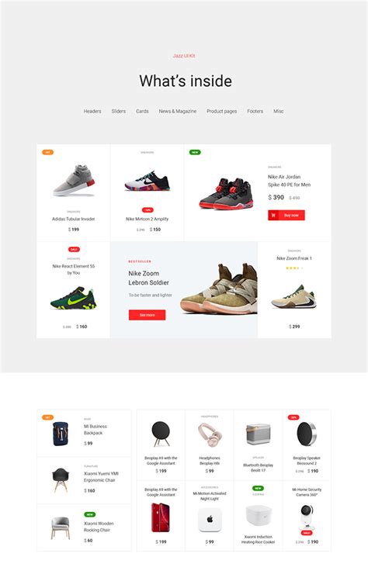Click the green NEW badge on Rocking Chair
This screenshot has height=588, width=368.
(x=89, y=514)
